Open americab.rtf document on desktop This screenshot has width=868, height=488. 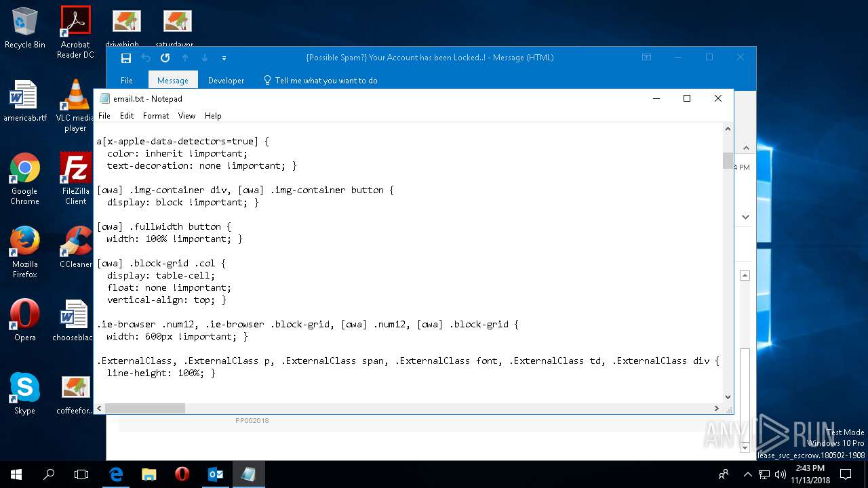pyautogui.click(x=24, y=101)
